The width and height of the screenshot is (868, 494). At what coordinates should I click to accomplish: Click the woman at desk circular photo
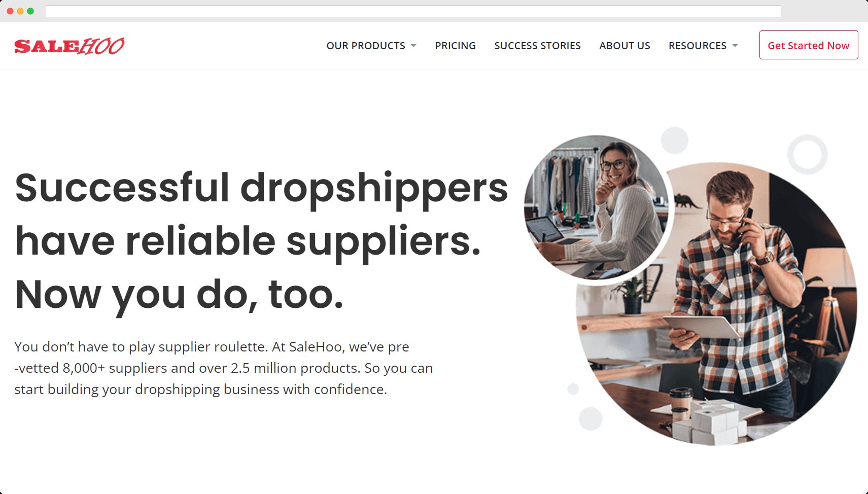click(597, 207)
